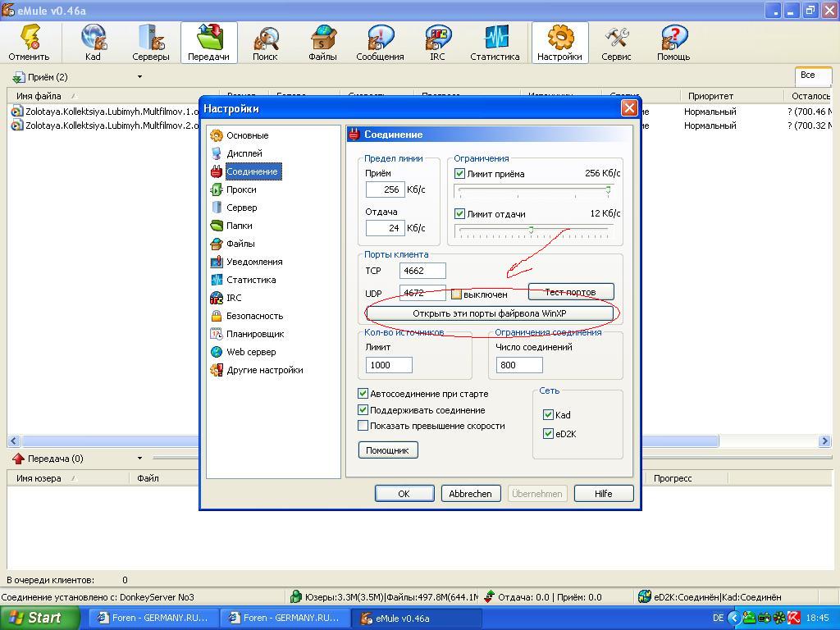Click the TCP port input field
The width and height of the screenshot is (840, 630).
point(422,271)
